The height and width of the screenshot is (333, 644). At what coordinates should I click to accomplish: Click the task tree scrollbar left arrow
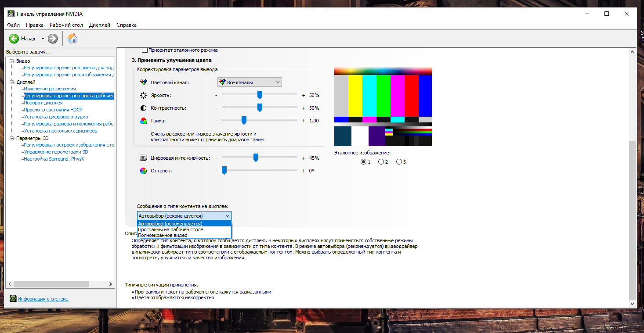coord(10,284)
